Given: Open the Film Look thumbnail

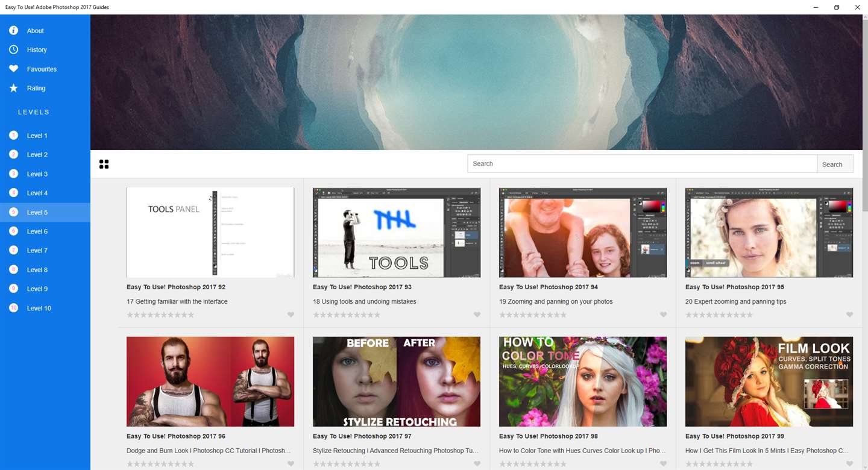Looking at the screenshot, I should pos(769,381).
